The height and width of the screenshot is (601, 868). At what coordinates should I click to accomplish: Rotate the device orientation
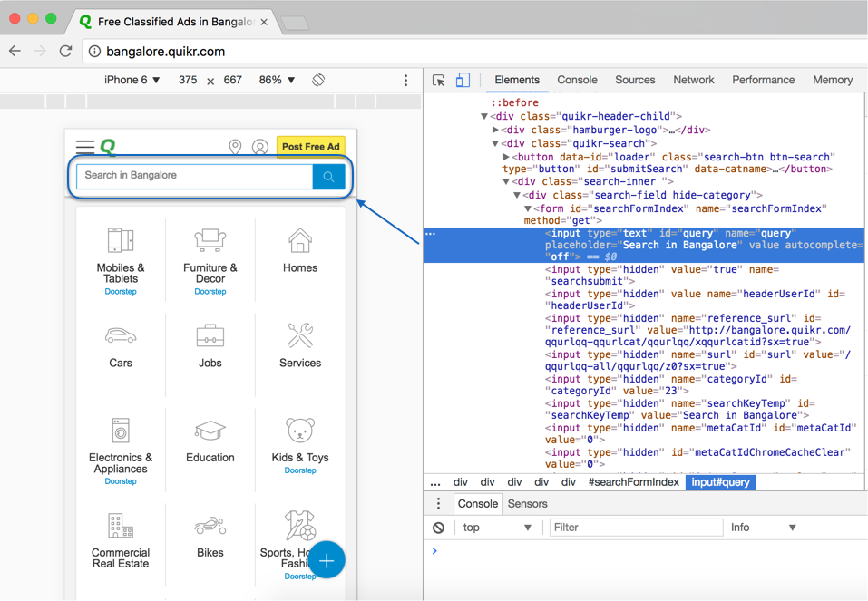click(x=318, y=81)
